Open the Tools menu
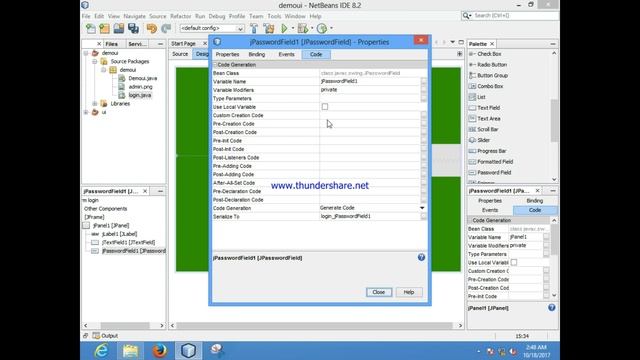 pyautogui.click(x=274, y=16)
